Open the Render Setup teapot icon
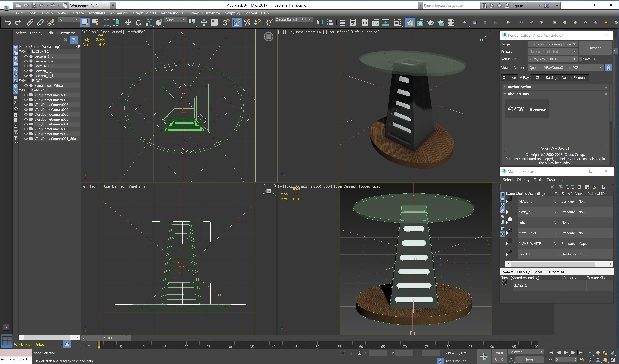This screenshot has height=364, width=619. pyautogui.click(x=410, y=23)
